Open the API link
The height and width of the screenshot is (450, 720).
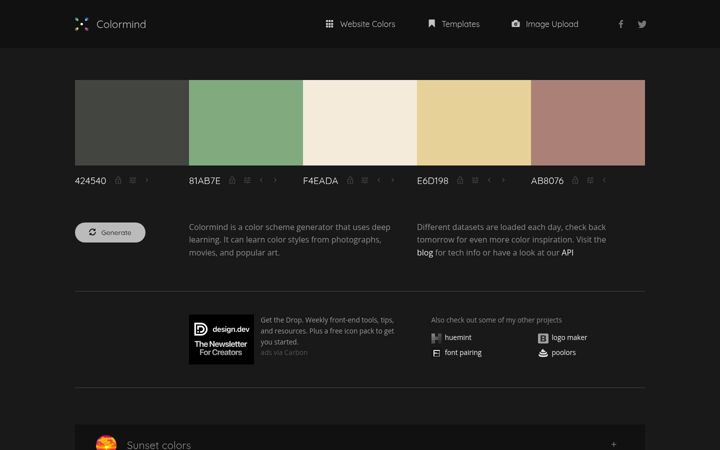[567, 253]
